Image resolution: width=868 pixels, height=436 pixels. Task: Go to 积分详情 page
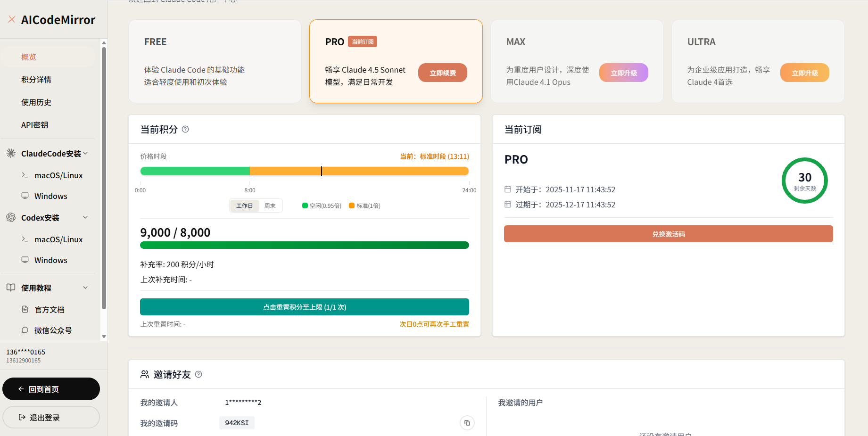pos(48,79)
